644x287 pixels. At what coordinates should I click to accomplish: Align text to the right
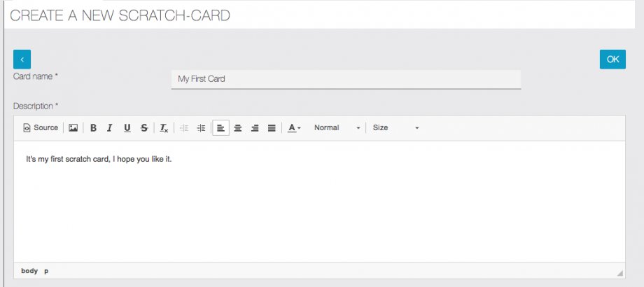tap(255, 128)
